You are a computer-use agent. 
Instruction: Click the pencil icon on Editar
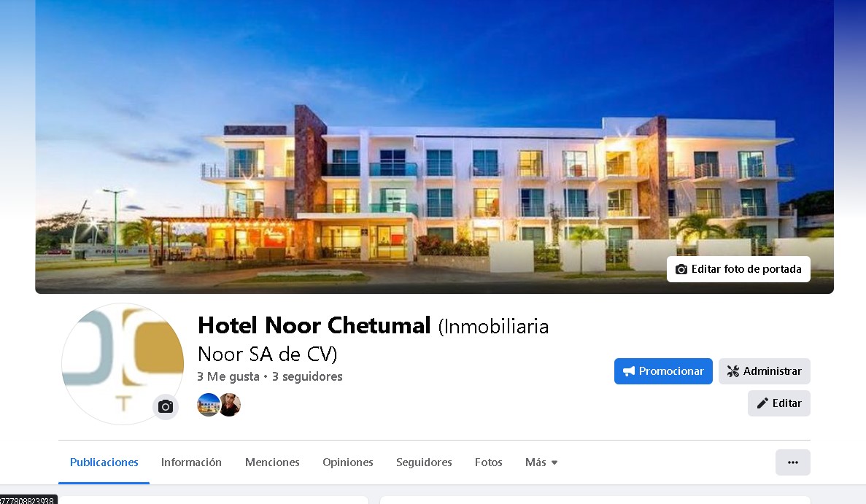(762, 403)
